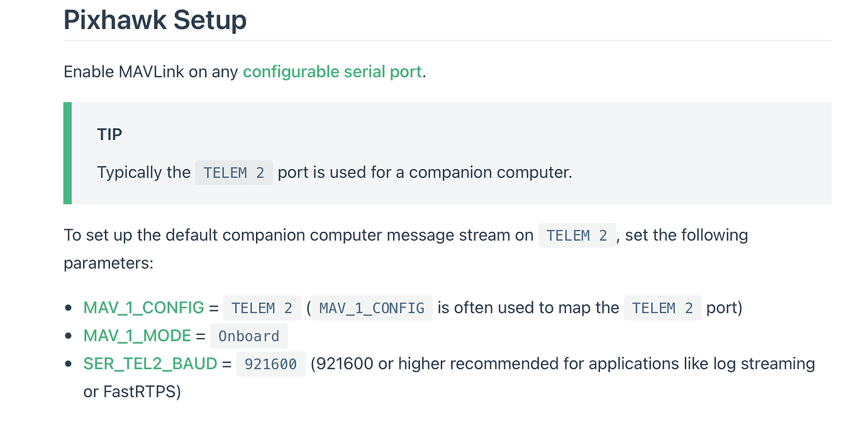
Task: Click the 'Enable MAVLink on any' text
Action: tap(151, 72)
